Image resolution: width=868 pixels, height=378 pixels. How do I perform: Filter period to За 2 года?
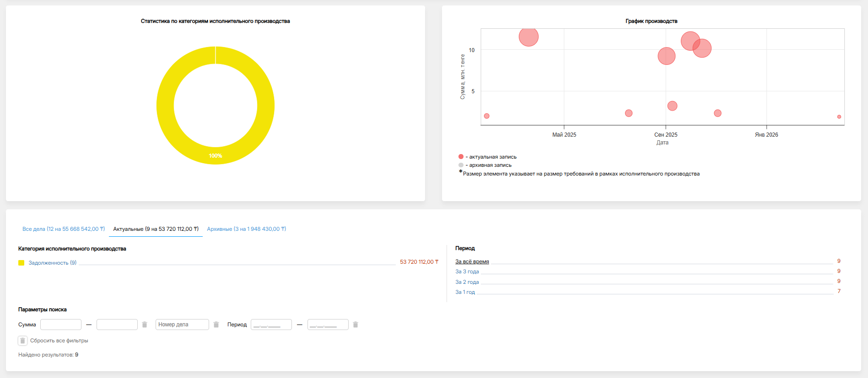coord(467,282)
